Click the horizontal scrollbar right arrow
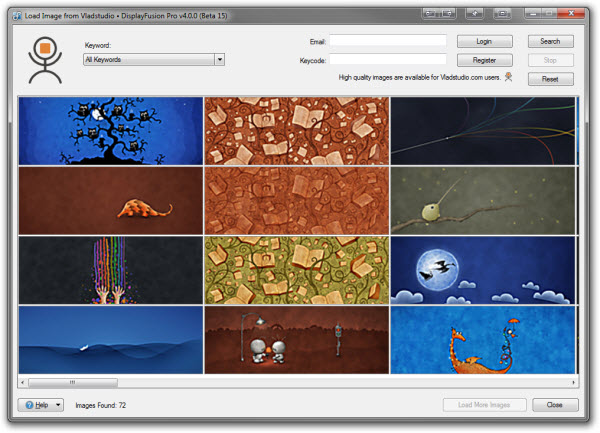This screenshot has height=433, width=600. (573, 382)
